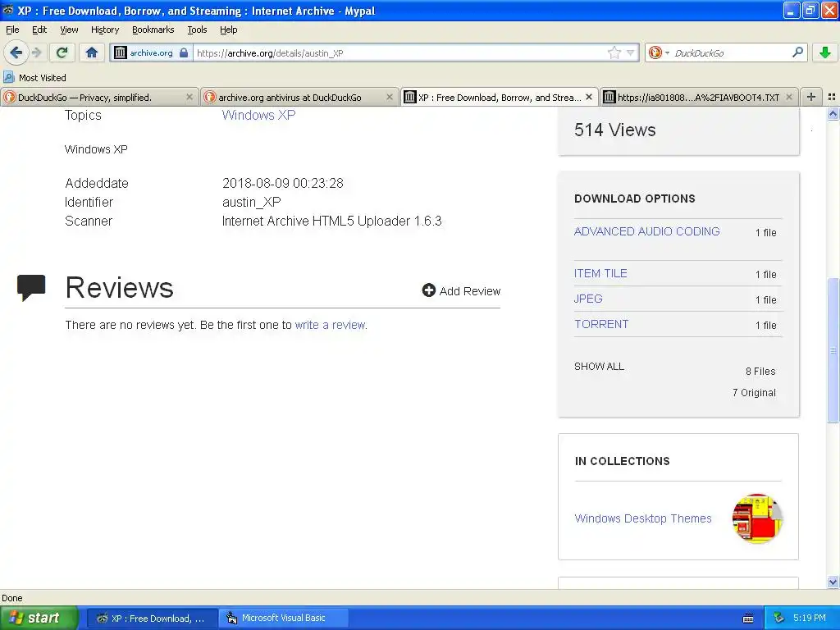Screen dimensions: 840x630
Task: Click the Mypal browser taskbar button
Action: pyautogui.click(x=153, y=618)
